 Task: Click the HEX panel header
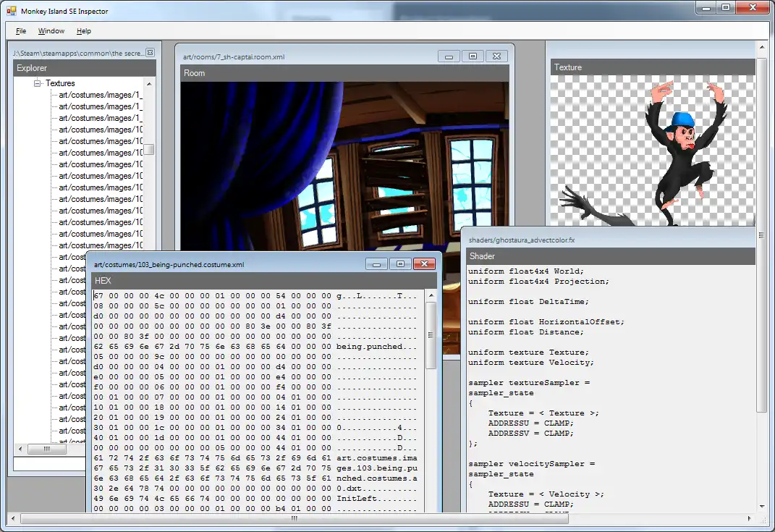pyautogui.click(x=264, y=280)
